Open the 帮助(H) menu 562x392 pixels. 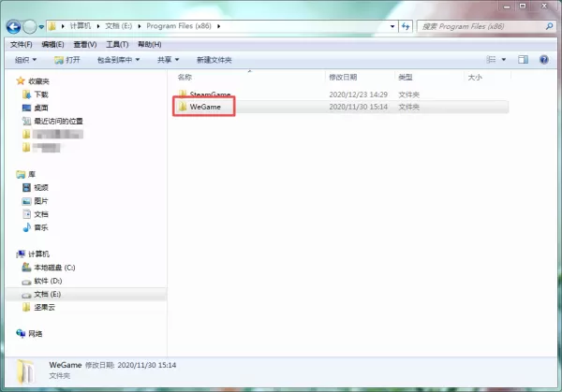(x=150, y=44)
